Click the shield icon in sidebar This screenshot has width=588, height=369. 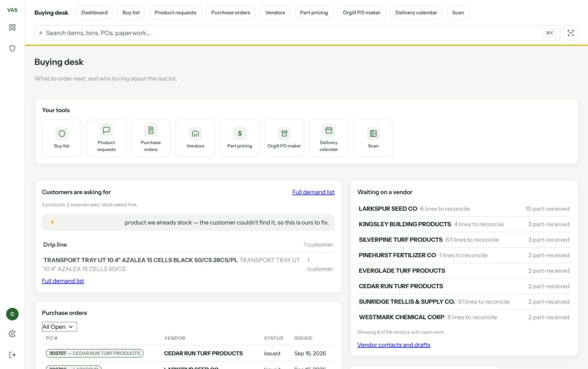click(12, 48)
